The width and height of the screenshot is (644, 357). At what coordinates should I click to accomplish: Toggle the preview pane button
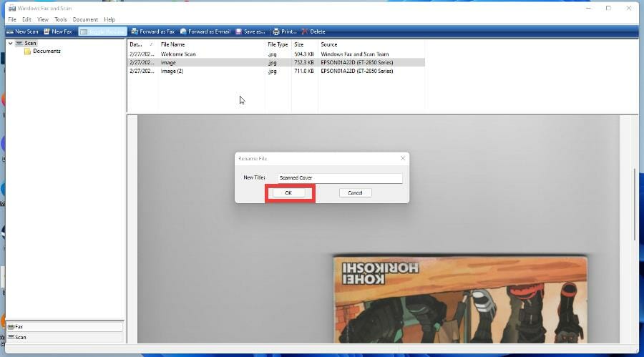click(x=102, y=31)
